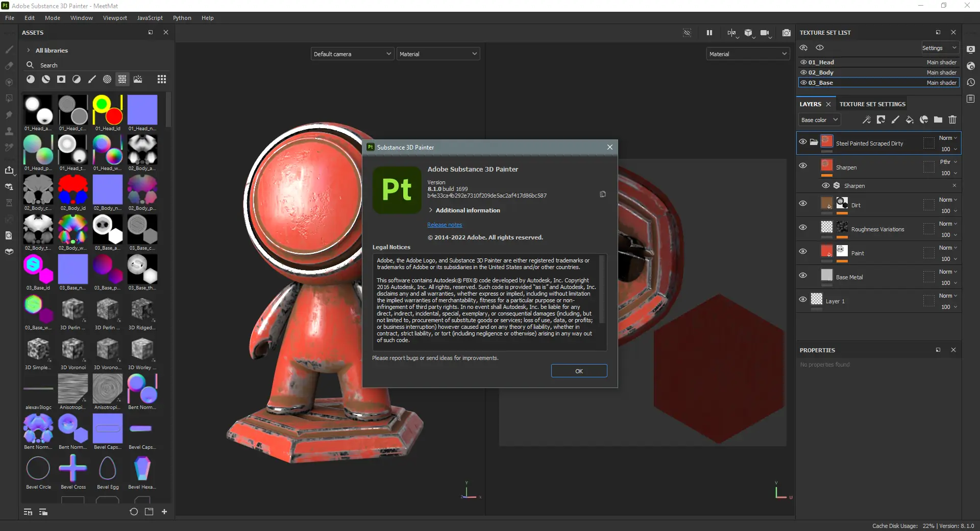The width and height of the screenshot is (980, 531).
Task: Add a smart material layer icon
Action: 924,119
